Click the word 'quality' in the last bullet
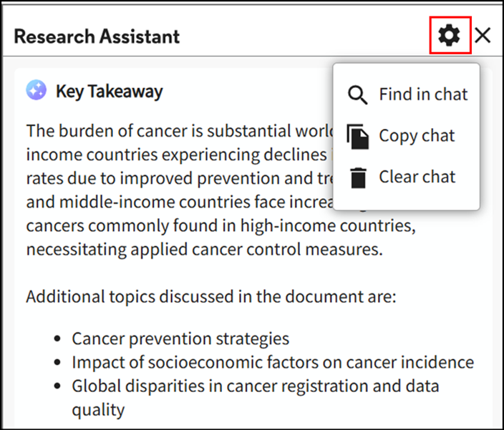Viewport: 504px width, 430px height. 98,410
